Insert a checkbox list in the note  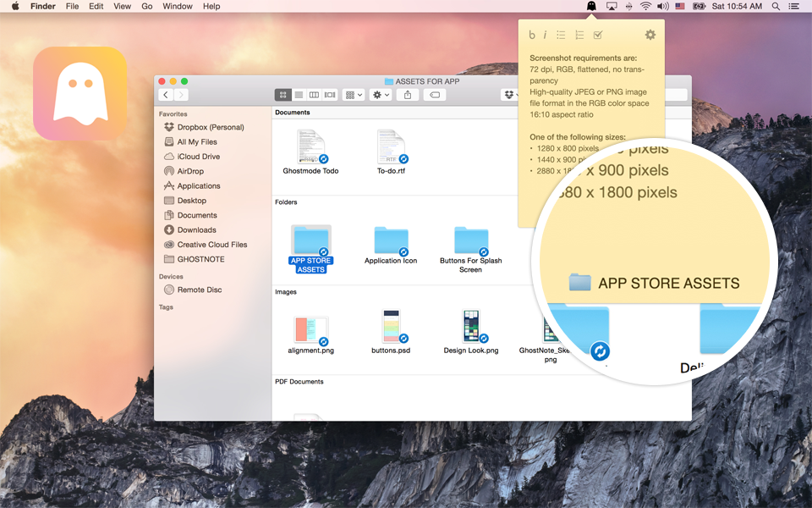pyautogui.click(x=598, y=35)
